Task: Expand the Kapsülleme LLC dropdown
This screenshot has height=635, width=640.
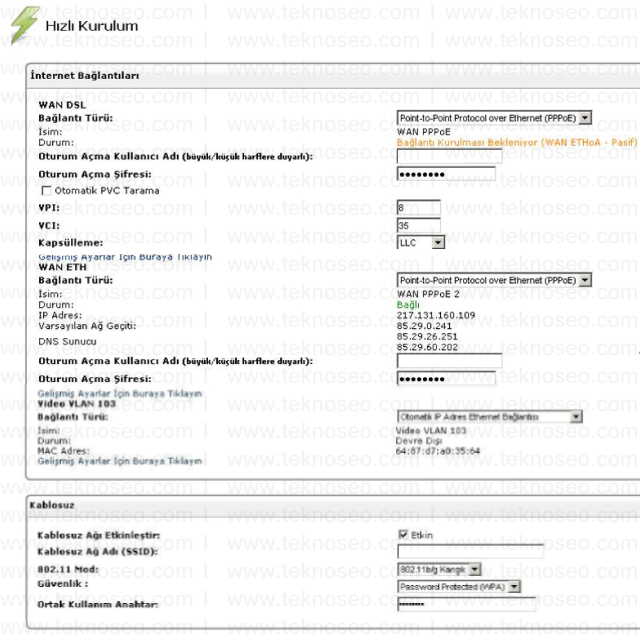Action: coord(421,243)
